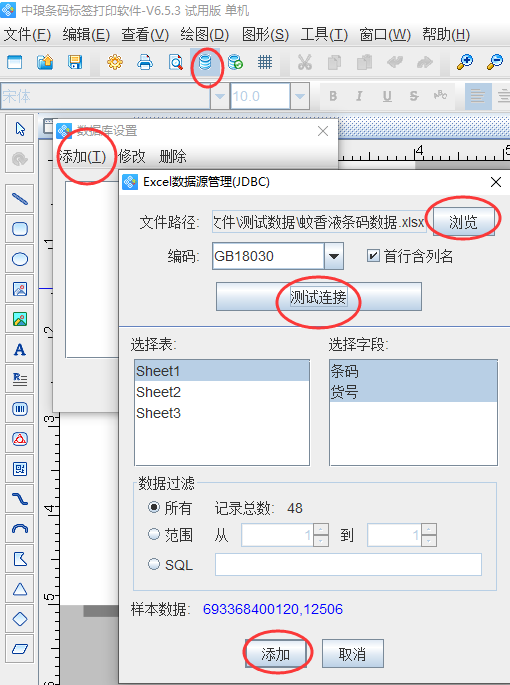Click the zoom in magnifier icon
510x685 pixels.
tap(465, 62)
